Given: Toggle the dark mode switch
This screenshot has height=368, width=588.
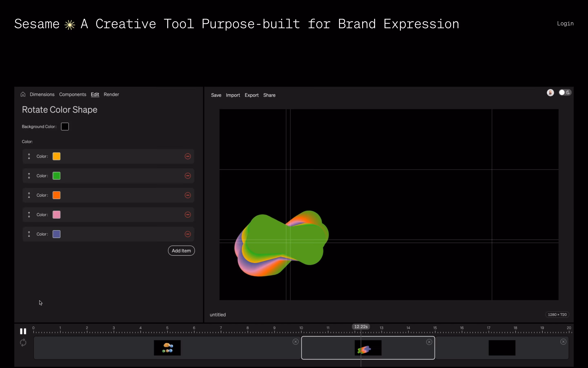Looking at the screenshot, I should click(x=565, y=92).
